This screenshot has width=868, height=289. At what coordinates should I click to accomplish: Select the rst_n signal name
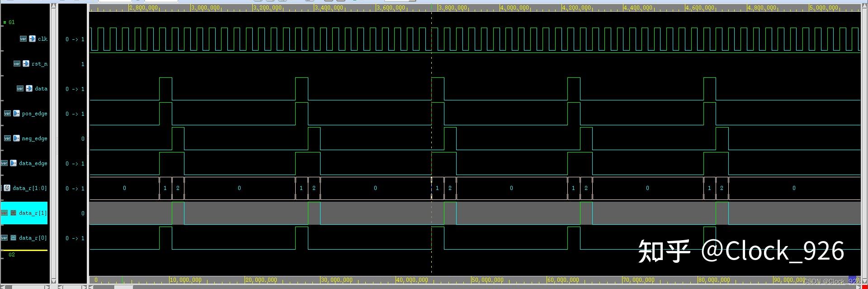click(x=39, y=64)
